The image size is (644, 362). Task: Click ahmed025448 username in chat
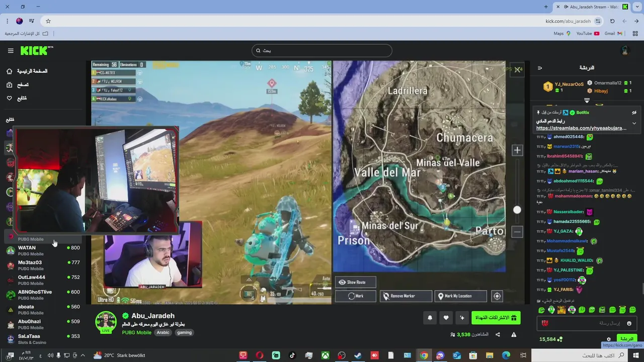pos(569,137)
